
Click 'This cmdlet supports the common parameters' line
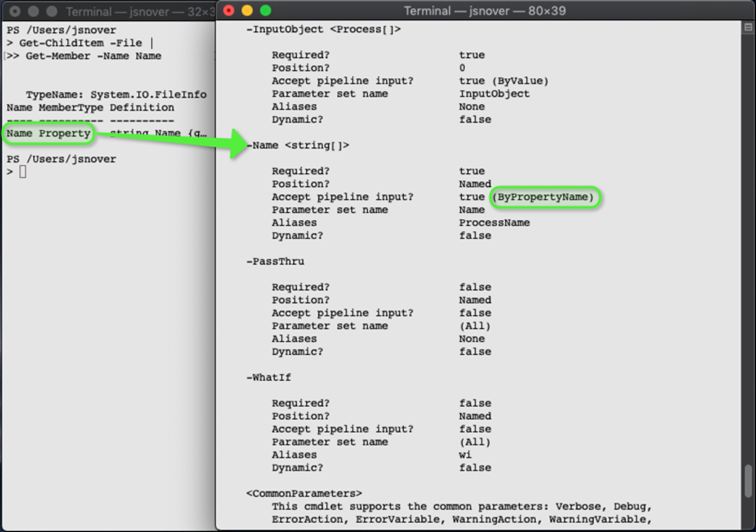[x=462, y=506]
